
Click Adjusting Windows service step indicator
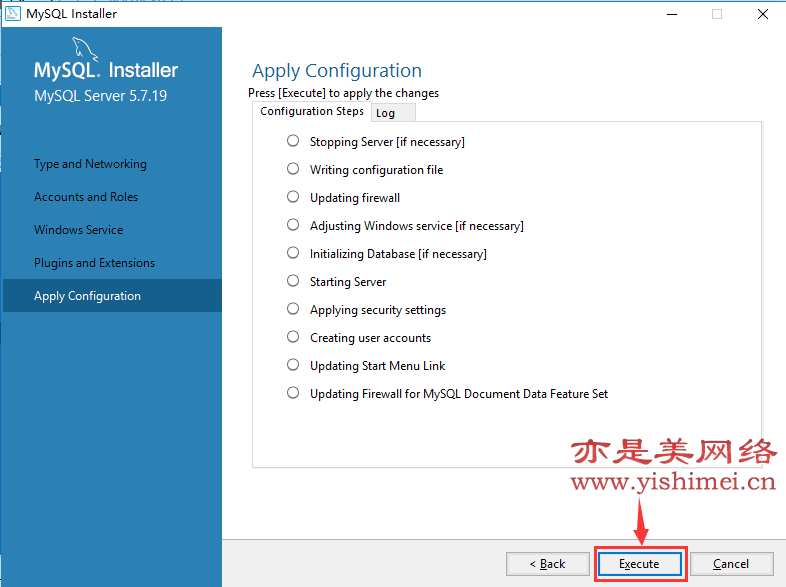[x=293, y=225]
